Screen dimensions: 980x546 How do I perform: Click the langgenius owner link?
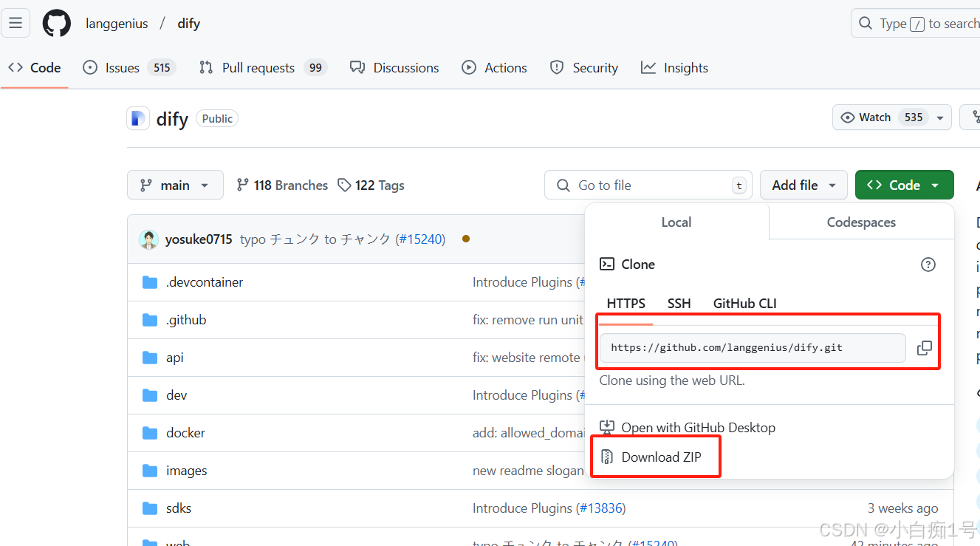click(117, 24)
